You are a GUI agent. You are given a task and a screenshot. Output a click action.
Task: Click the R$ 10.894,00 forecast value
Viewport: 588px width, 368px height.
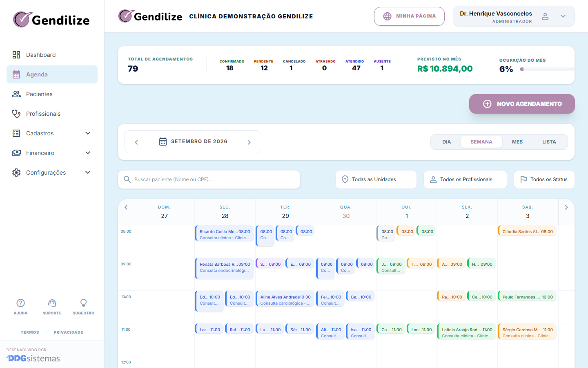coord(445,69)
